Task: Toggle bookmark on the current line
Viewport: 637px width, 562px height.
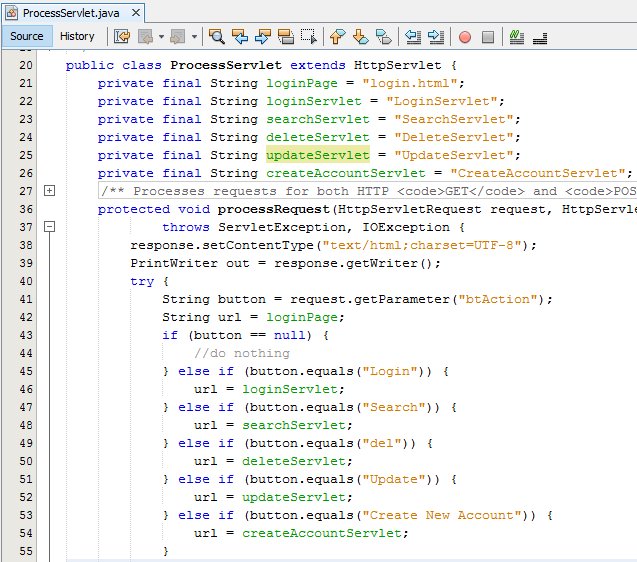Action: pyautogui.click(x=384, y=37)
